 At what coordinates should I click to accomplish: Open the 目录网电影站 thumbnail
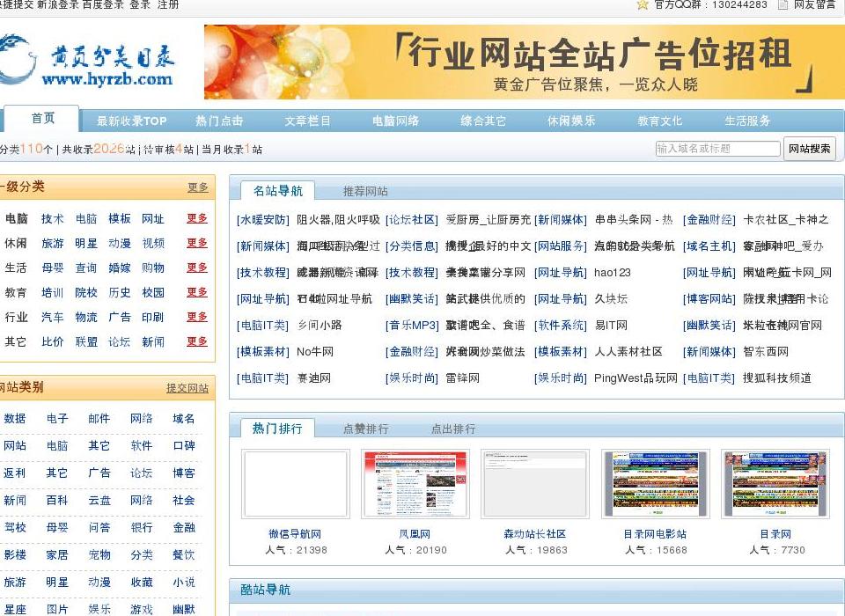coord(655,484)
